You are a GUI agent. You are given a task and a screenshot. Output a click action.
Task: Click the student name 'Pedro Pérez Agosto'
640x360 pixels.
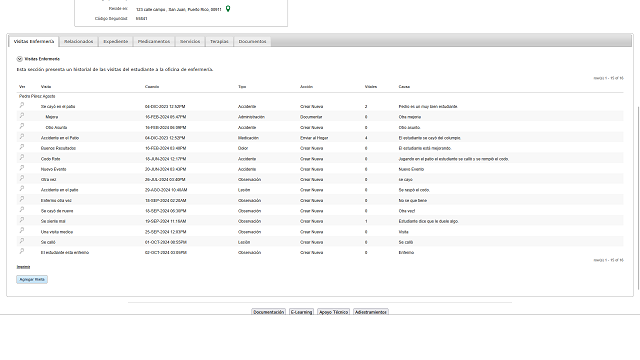click(x=37, y=96)
